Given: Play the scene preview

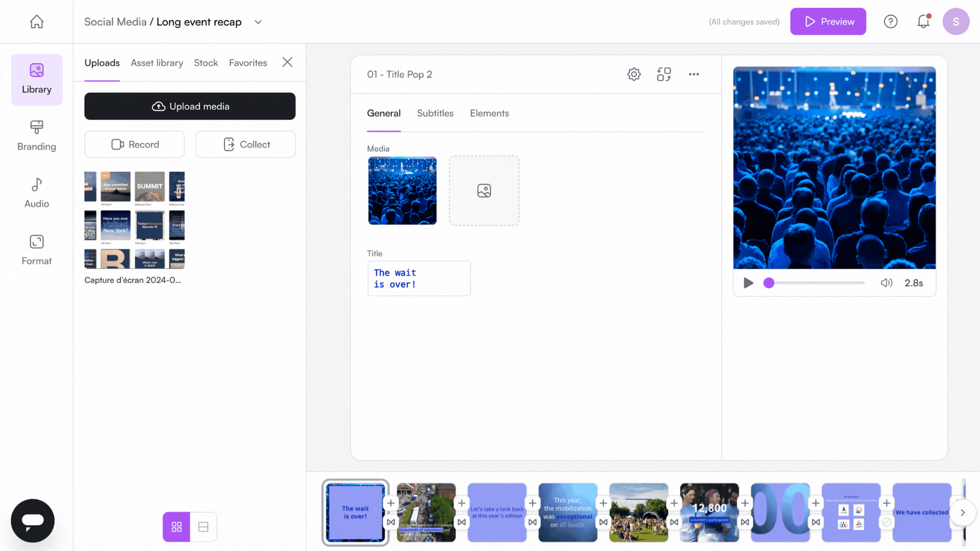Looking at the screenshot, I should click(x=748, y=283).
